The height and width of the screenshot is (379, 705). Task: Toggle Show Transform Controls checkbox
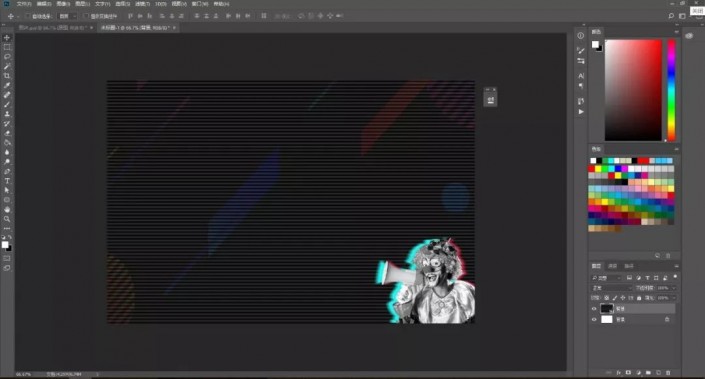(x=85, y=16)
